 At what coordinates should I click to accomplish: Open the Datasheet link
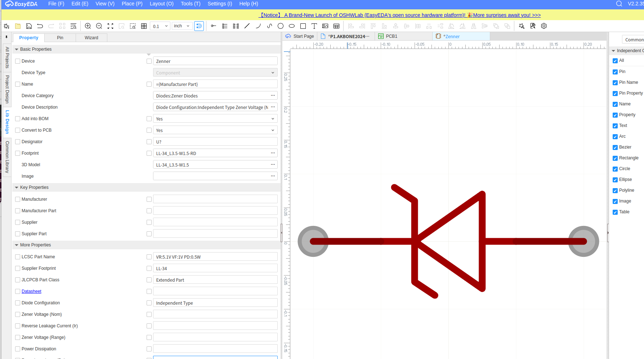(31, 291)
